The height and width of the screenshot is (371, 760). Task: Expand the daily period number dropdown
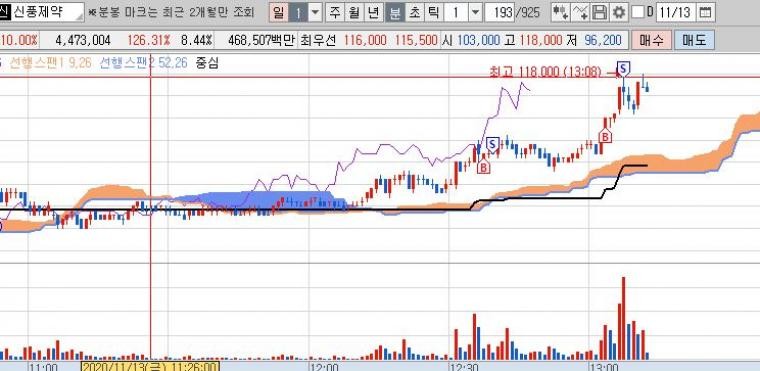click(x=315, y=12)
